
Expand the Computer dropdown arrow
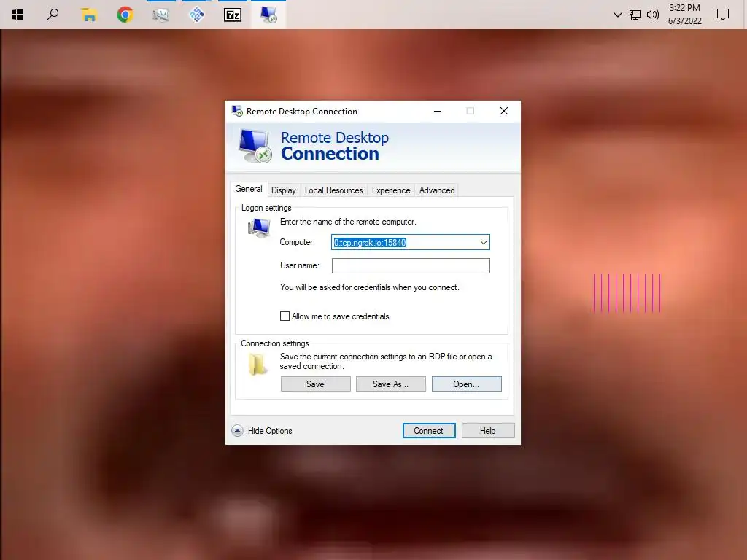click(484, 242)
